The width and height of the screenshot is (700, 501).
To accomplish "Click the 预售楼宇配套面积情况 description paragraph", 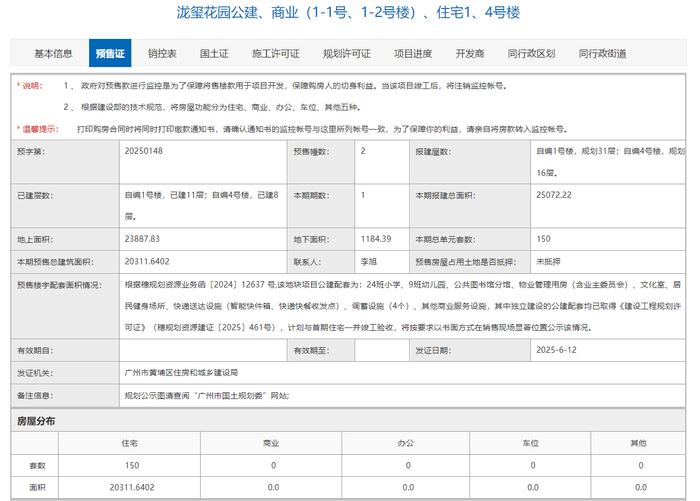I will [403, 306].
